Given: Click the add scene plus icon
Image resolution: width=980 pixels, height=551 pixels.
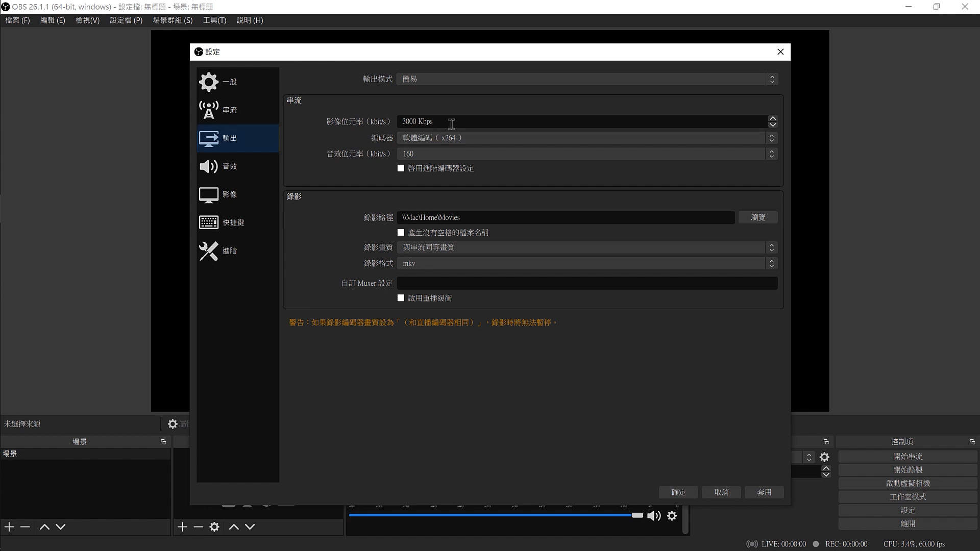Looking at the screenshot, I should [x=9, y=527].
